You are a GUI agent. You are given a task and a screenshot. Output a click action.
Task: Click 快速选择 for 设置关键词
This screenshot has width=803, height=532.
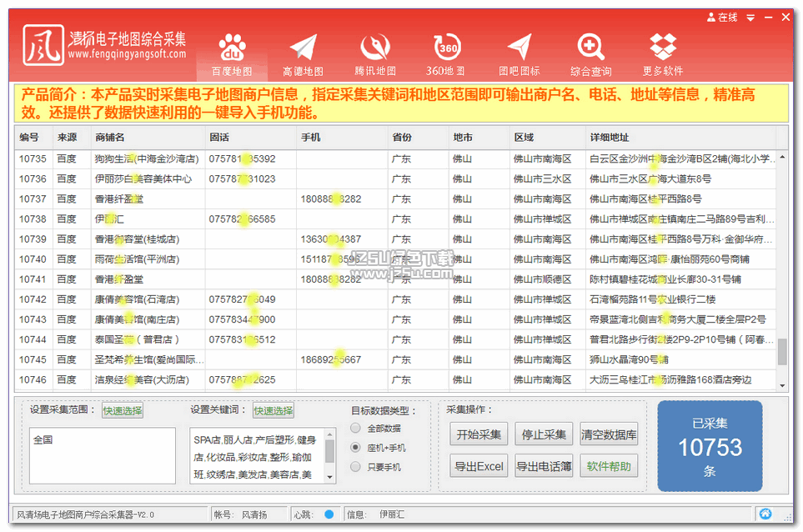coord(274,410)
